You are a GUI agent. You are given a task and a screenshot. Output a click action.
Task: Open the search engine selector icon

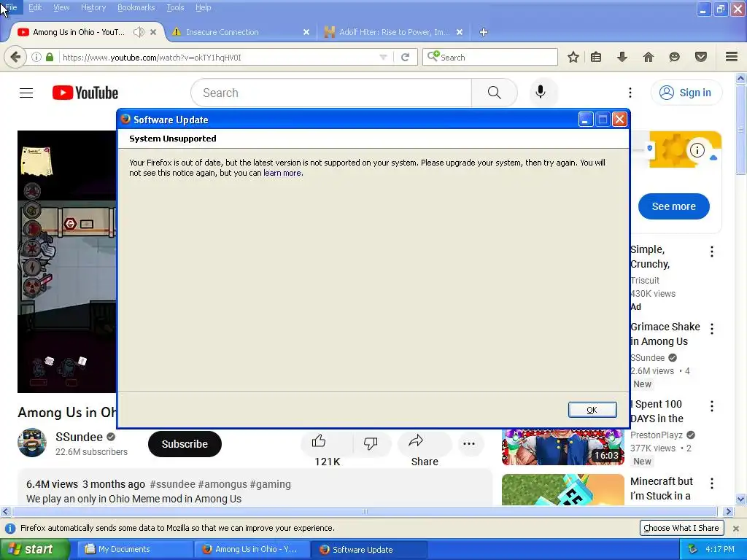pyautogui.click(x=433, y=56)
